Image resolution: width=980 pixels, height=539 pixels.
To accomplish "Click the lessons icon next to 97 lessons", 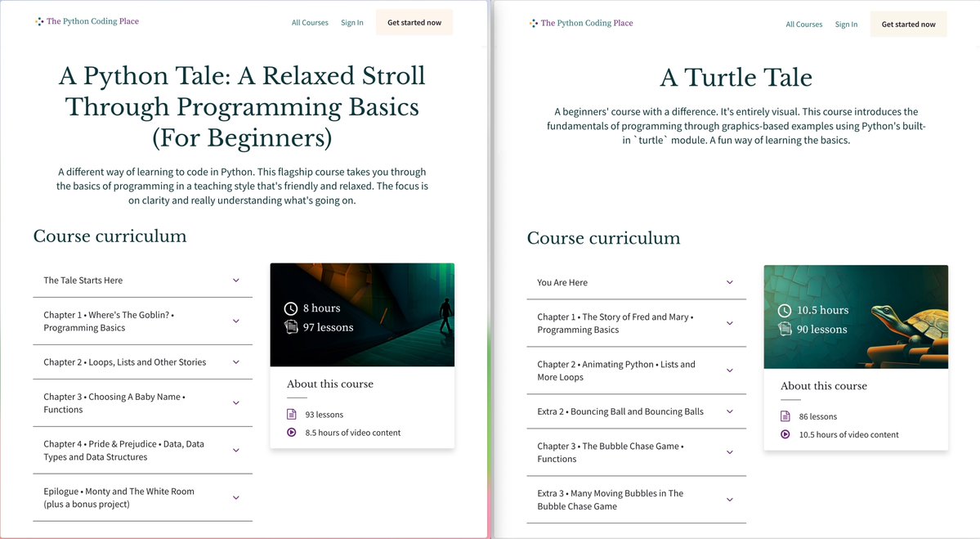I will pos(291,327).
